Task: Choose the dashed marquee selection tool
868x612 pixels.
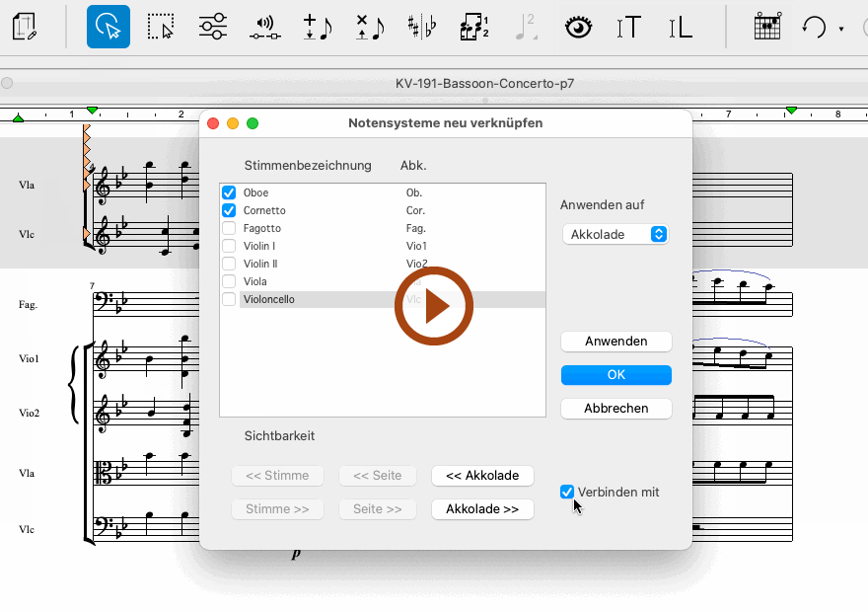Action: pos(160,27)
